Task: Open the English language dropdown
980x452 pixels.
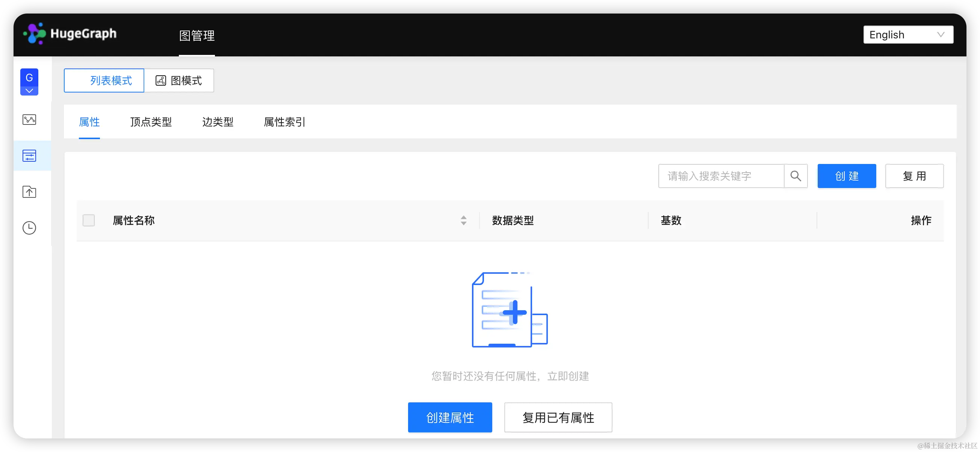Action: (908, 34)
